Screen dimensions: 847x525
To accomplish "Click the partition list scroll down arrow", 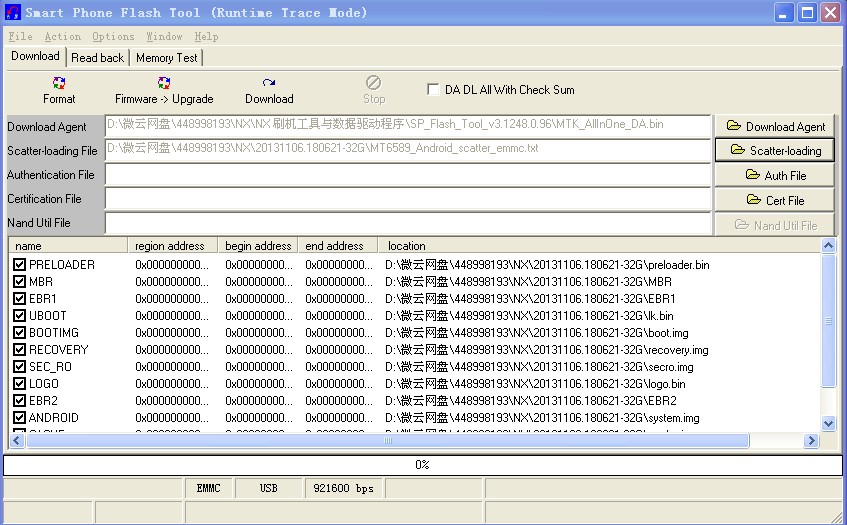I will 828,423.
